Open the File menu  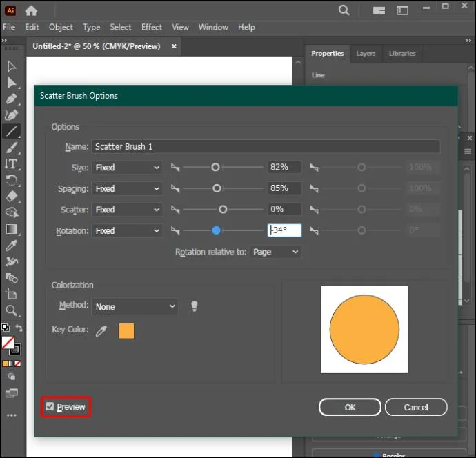pos(9,28)
